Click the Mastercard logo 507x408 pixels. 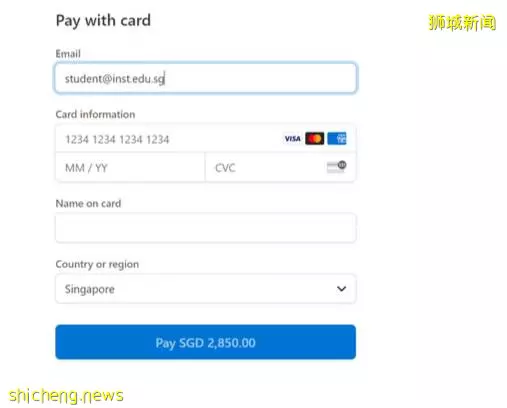[314, 139]
